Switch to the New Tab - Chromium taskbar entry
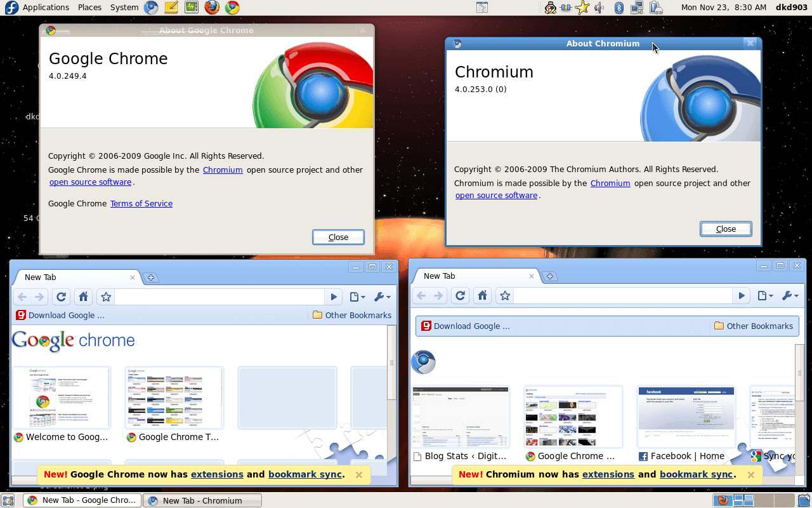 [202, 500]
